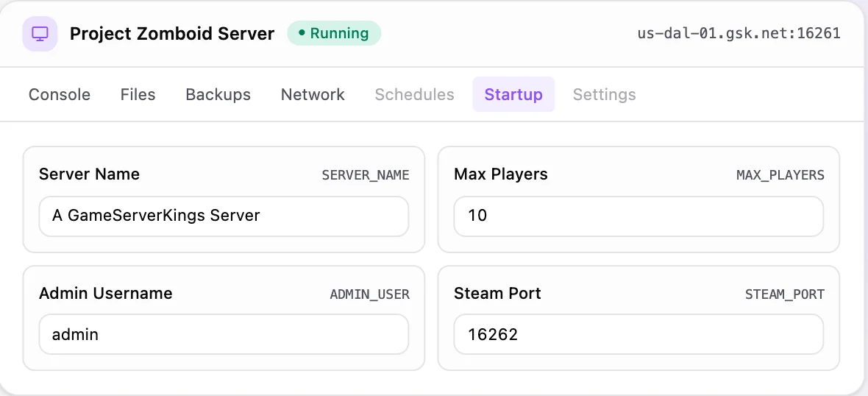
Task: Click the Project Zomboid Server title
Action: 172,34
